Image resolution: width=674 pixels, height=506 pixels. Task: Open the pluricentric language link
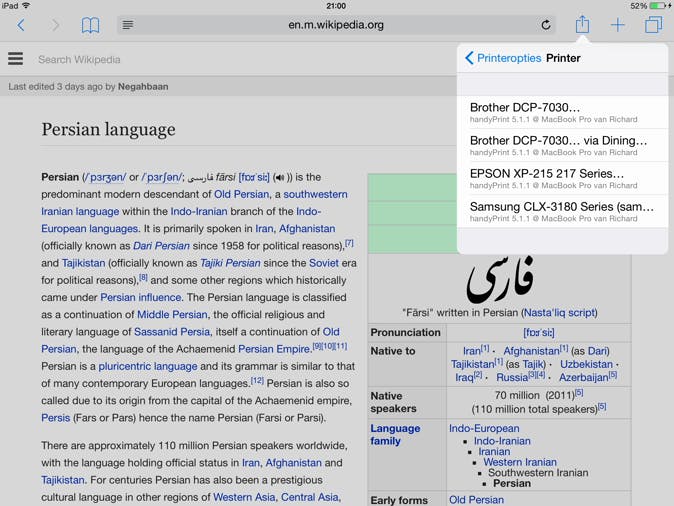[x=148, y=366]
